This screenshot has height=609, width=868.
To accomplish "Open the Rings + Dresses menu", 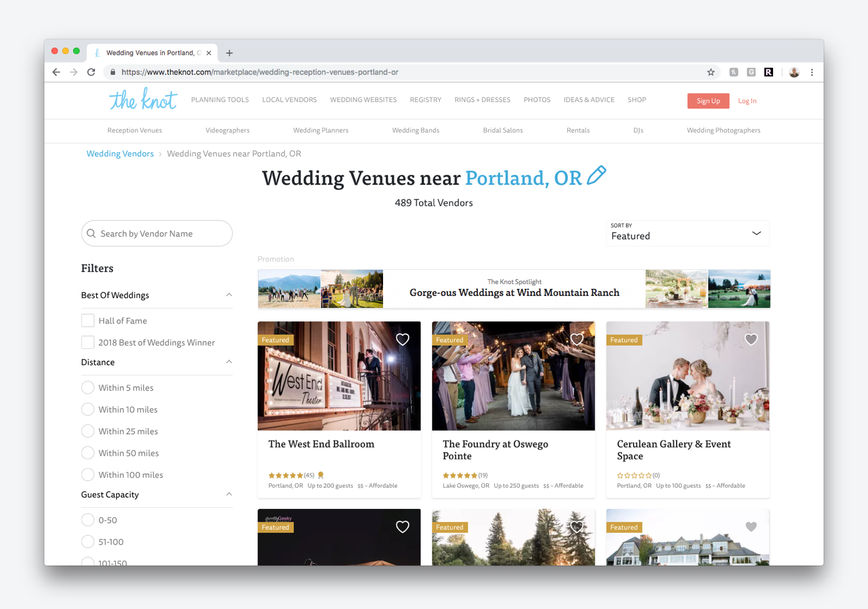I will coord(483,100).
